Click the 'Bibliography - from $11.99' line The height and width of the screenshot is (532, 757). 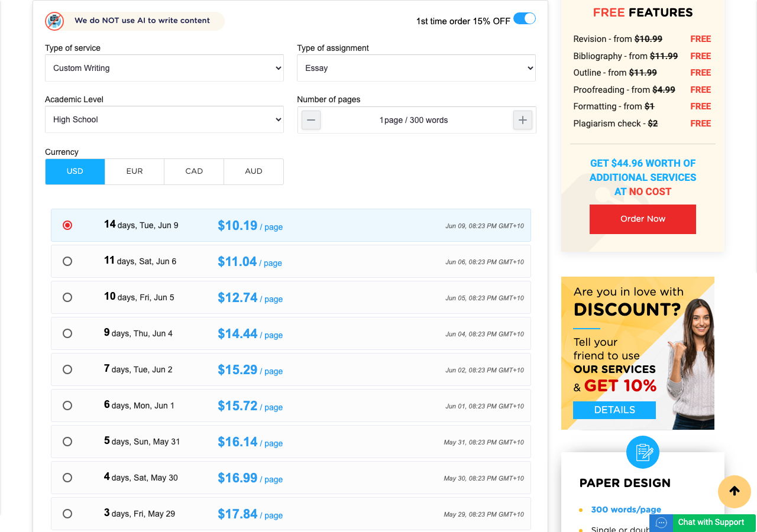point(626,56)
